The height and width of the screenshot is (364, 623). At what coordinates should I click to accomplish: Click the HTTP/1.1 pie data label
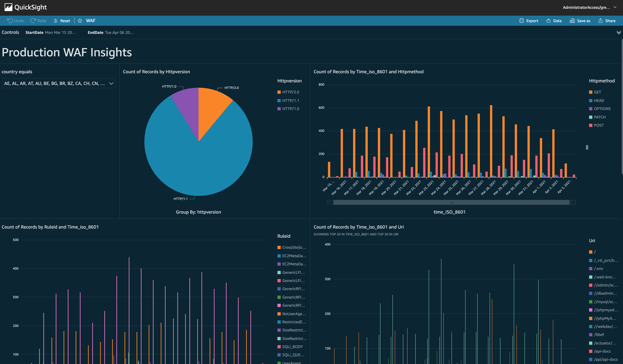click(180, 199)
